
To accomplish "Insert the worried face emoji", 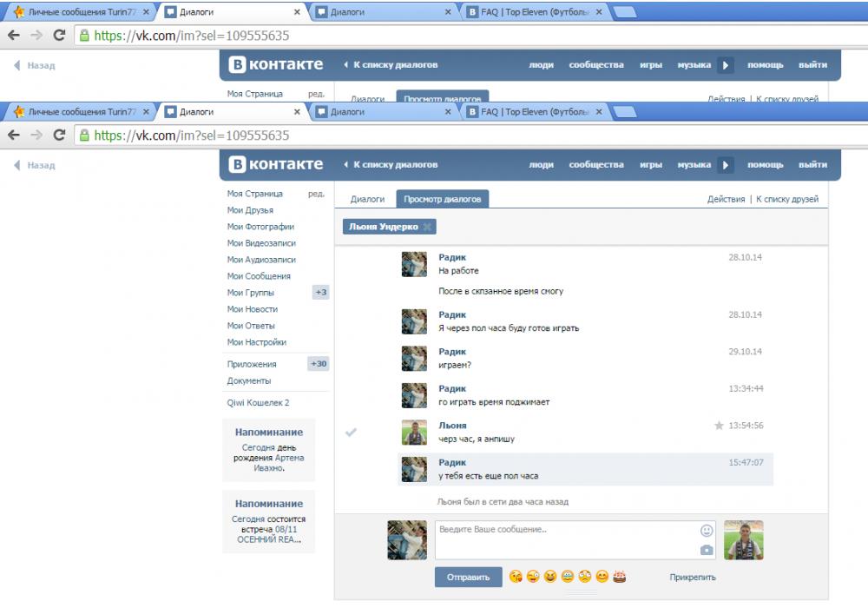I will click(584, 577).
